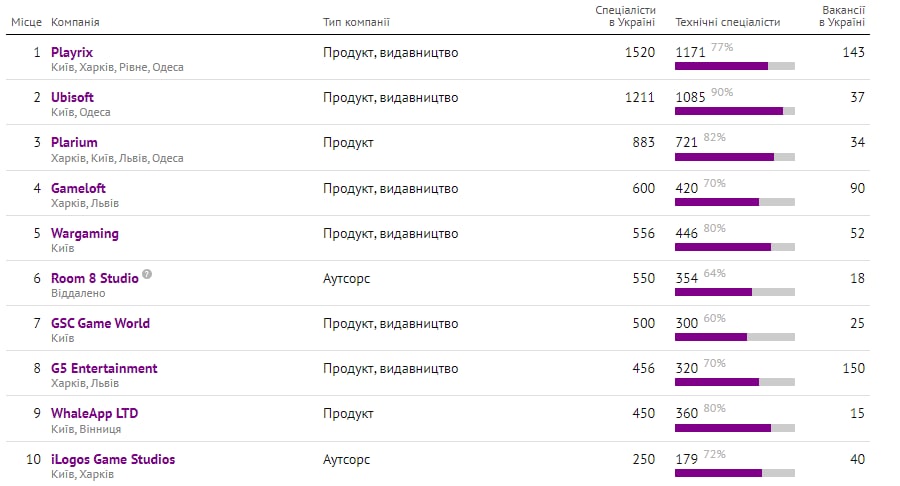Click the Вакансії в Україні column header

[x=843, y=16]
